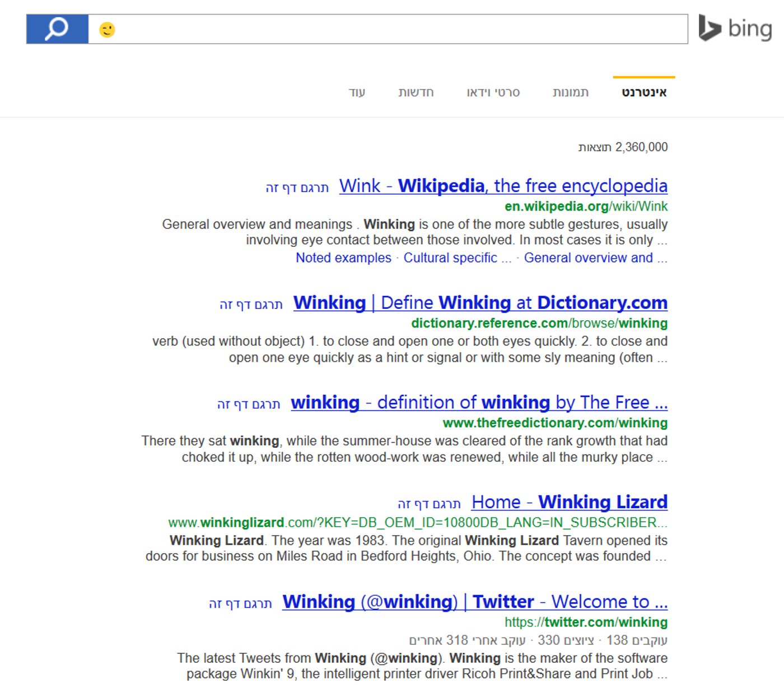Click the Twitter followers stats line
Viewport: 784px width, 697px height.
tap(538, 640)
